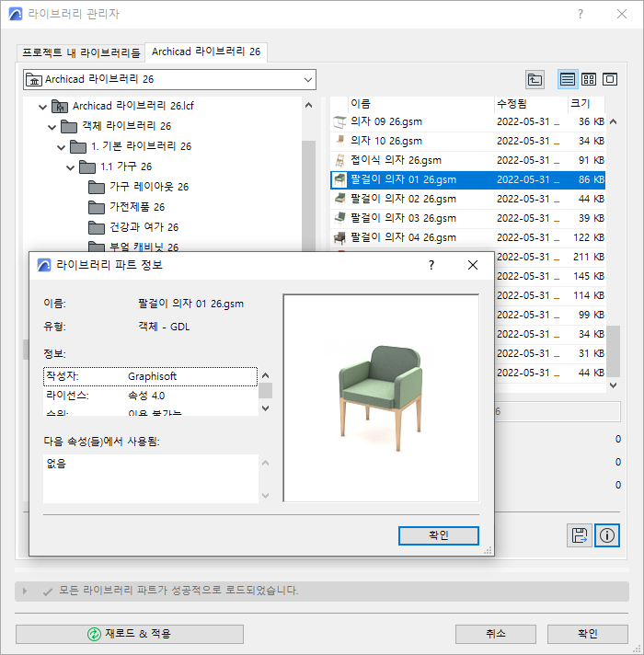Click the 211 KB size cell
The width and height of the screenshot is (644, 655).
click(589, 257)
